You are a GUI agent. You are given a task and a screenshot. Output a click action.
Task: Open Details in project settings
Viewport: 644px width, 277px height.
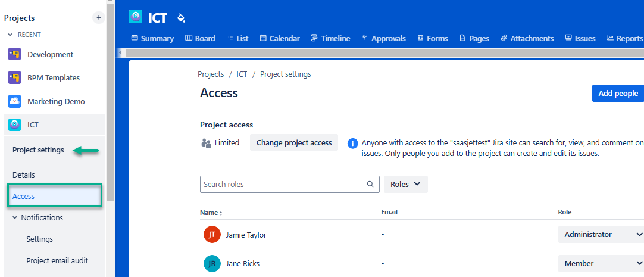(23, 175)
